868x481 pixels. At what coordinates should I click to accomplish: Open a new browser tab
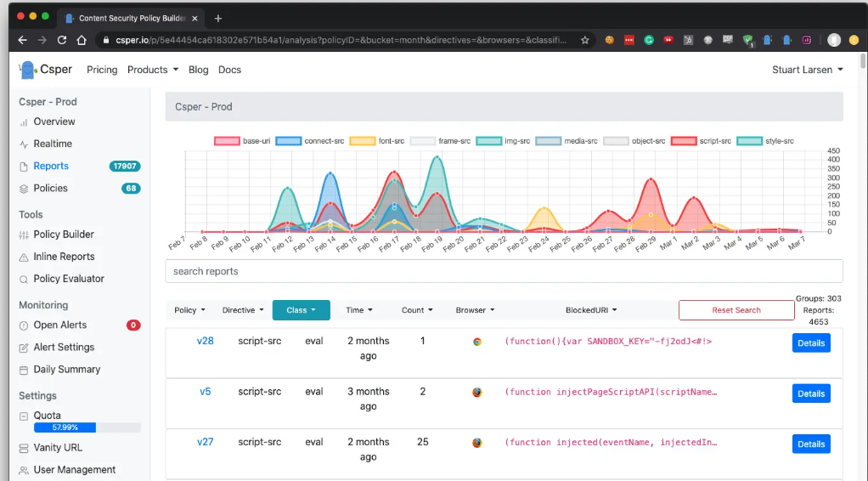click(218, 18)
